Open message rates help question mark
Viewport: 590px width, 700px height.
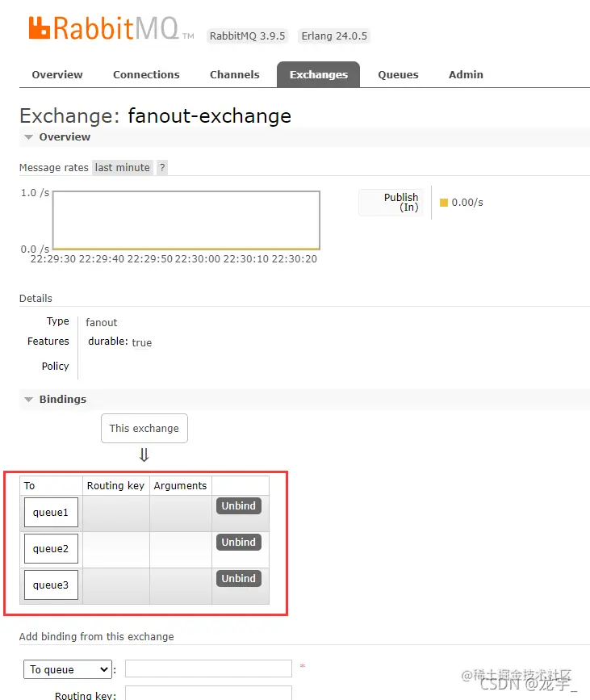point(162,167)
